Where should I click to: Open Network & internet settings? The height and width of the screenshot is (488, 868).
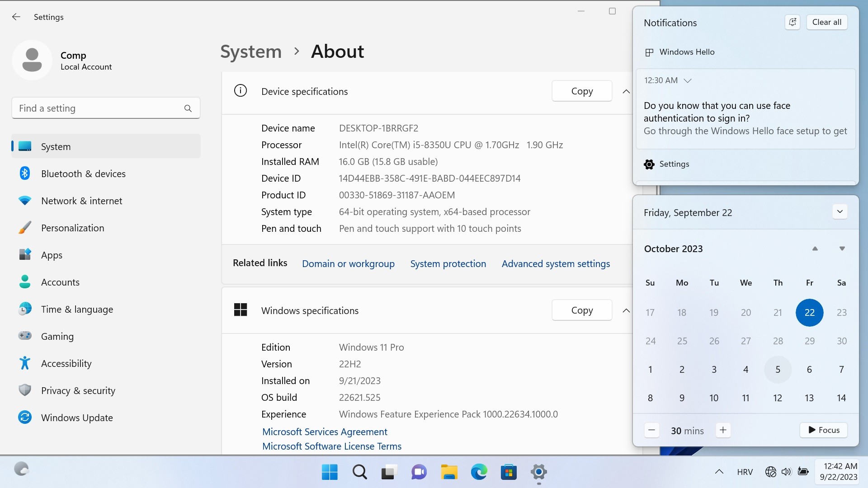click(106, 201)
